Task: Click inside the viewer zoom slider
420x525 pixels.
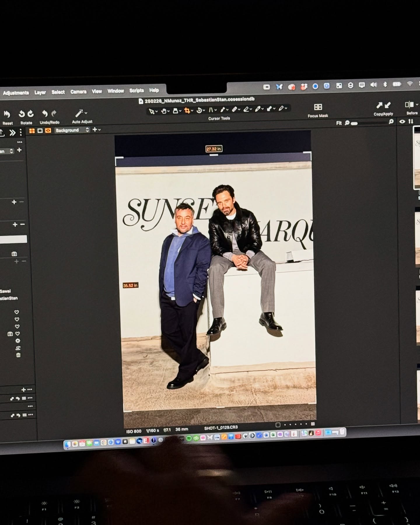Action: coord(370,123)
